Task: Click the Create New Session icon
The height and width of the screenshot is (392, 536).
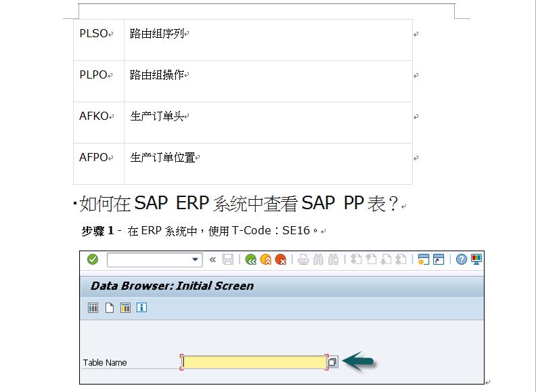Action: pyautogui.click(x=423, y=259)
